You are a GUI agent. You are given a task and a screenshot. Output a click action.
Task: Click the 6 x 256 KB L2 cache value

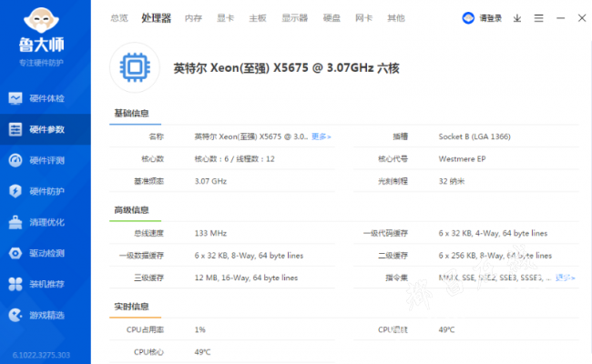tap(495, 256)
